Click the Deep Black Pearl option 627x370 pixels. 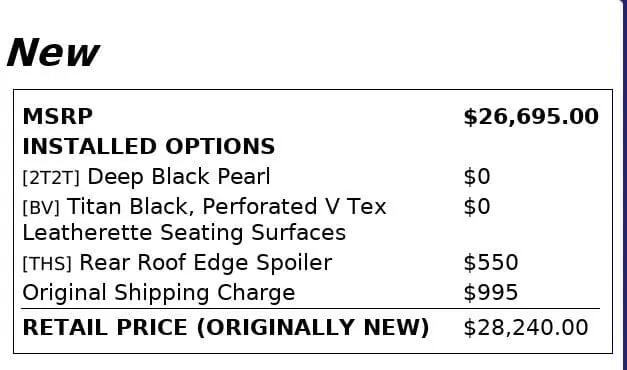[x=179, y=176]
